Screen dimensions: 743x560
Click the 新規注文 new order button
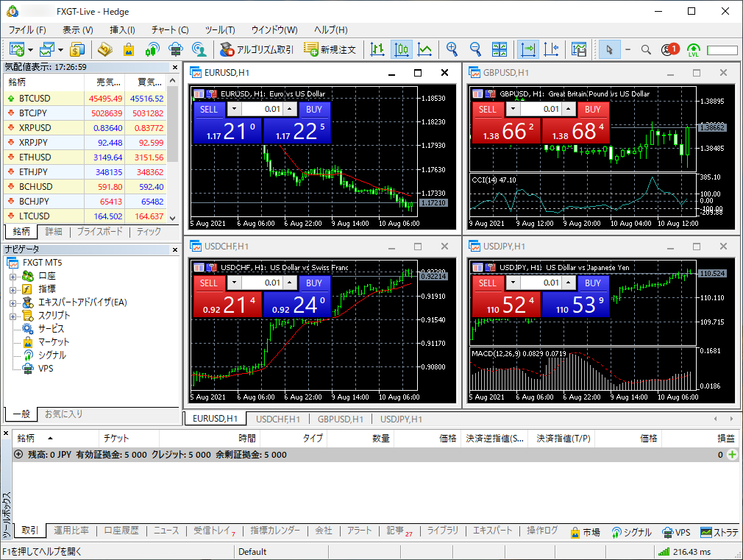330,49
